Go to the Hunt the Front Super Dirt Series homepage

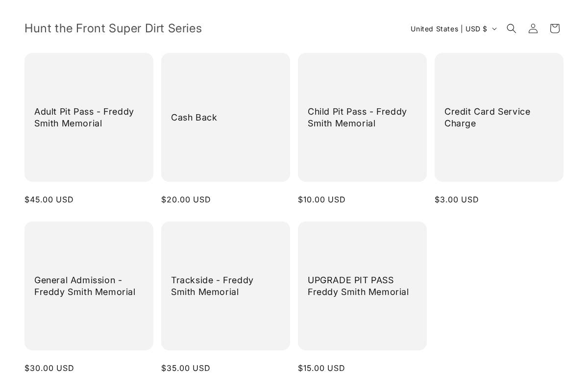pyautogui.click(x=113, y=28)
